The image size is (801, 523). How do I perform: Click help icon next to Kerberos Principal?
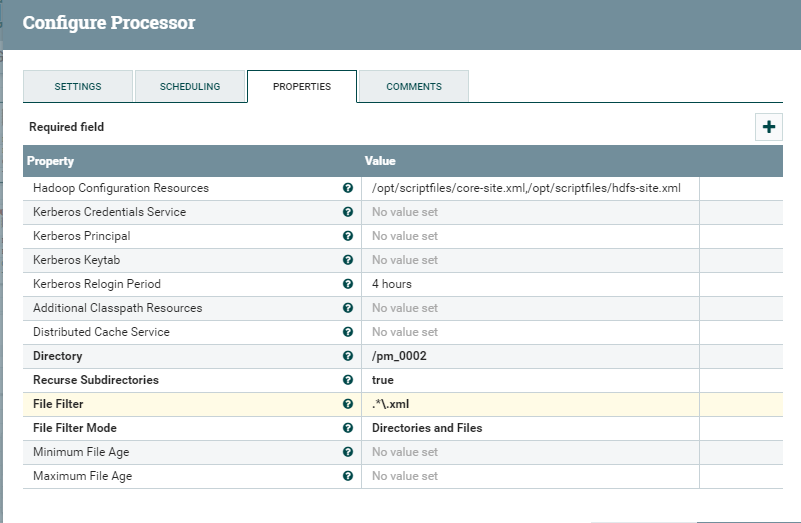[348, 236]
